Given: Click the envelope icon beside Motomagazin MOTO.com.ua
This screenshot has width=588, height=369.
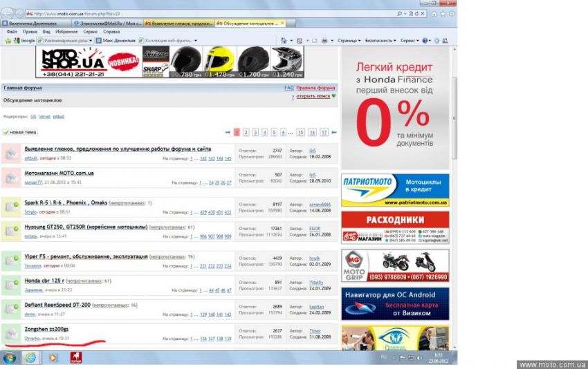Looking at the screenshot, I should point(10,178).
